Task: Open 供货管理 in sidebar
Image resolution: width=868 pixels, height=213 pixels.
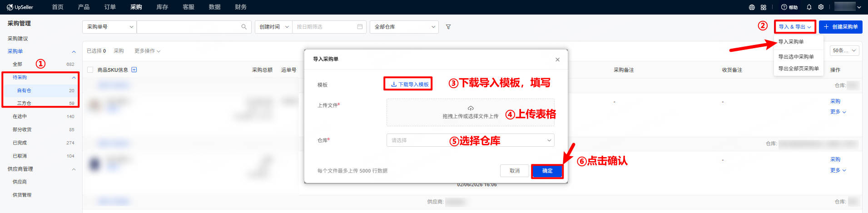Action: pos(22,195)
